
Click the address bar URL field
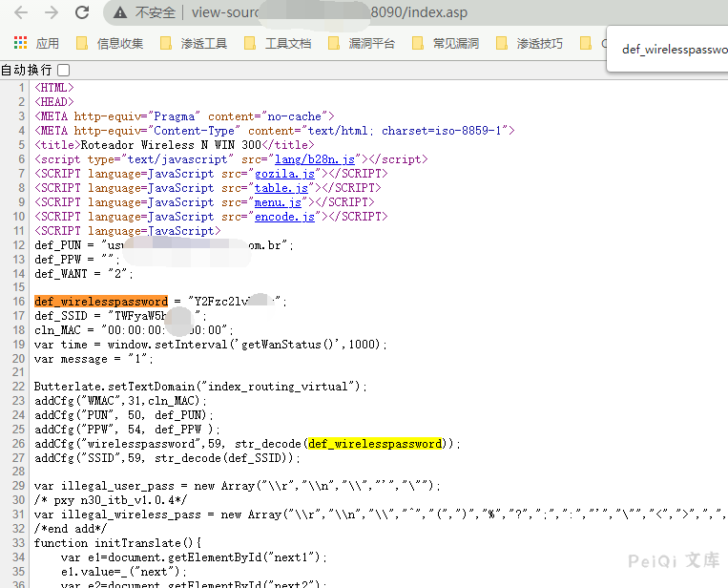click(x=382, y=13)
